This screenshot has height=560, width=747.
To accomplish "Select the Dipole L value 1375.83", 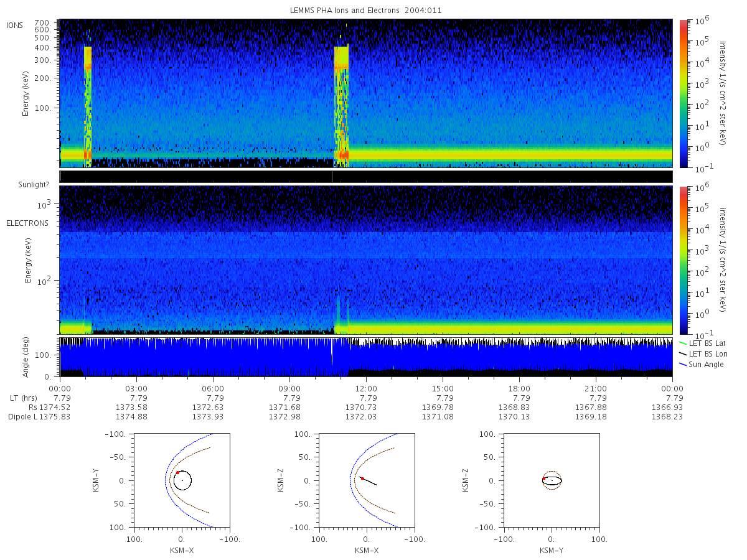I will coord(54,416).
